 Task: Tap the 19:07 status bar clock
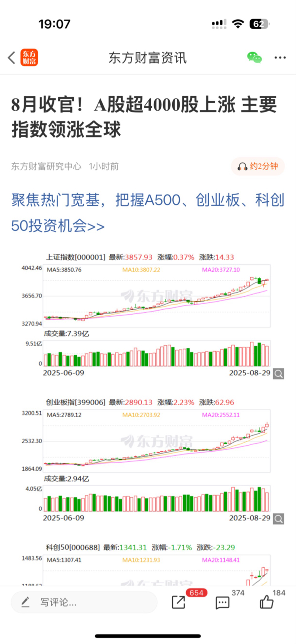54,24
